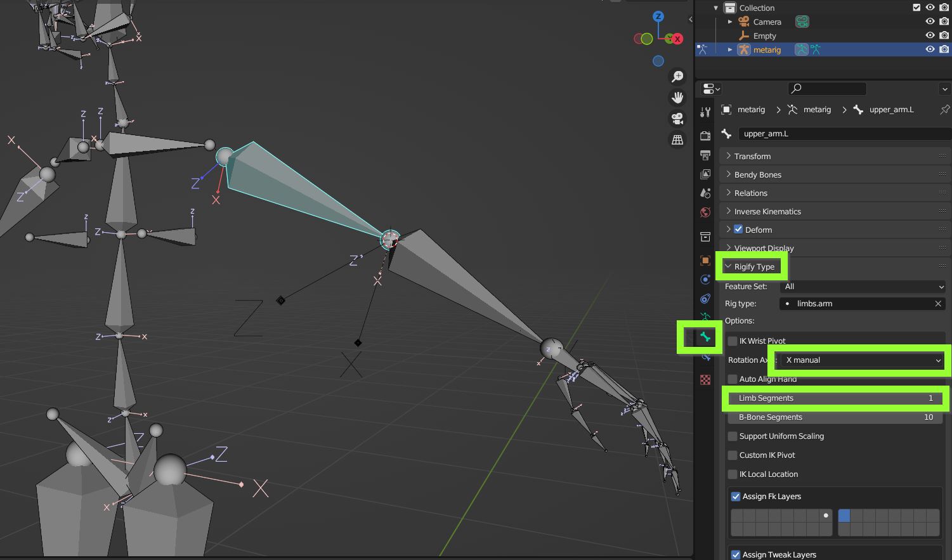
Task: Open the properties options dropdown arrow
Action: (x=944, y=89)
